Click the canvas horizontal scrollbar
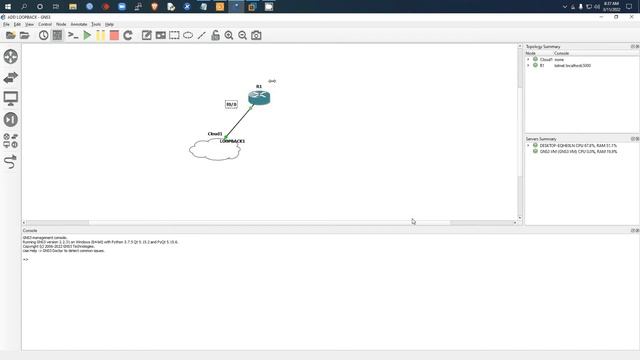 (x=269, y=223)
